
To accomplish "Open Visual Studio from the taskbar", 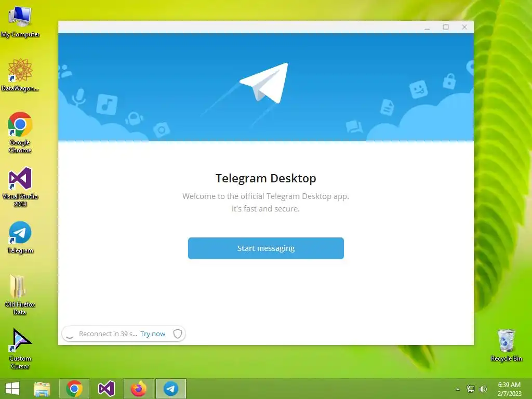I will point(106,389).
